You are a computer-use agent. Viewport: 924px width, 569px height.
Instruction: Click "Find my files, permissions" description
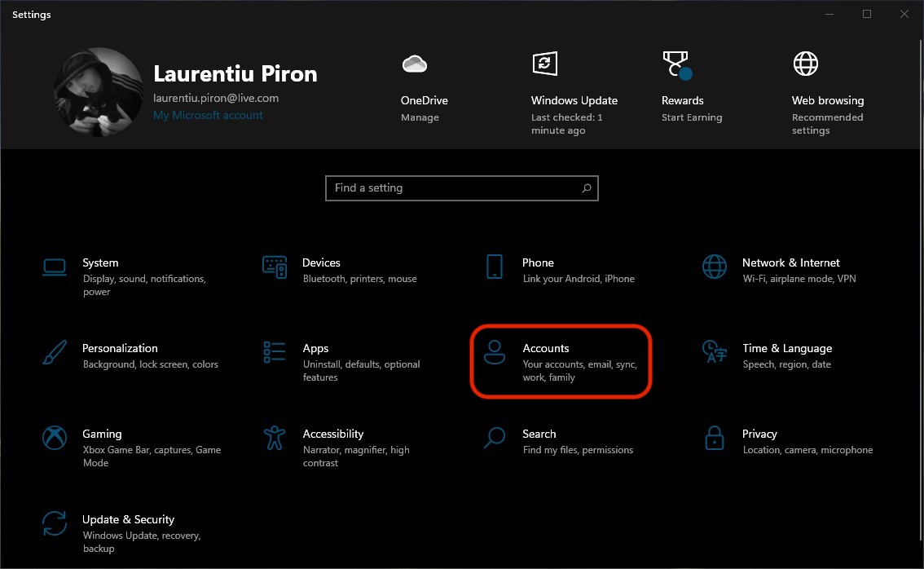578,450
